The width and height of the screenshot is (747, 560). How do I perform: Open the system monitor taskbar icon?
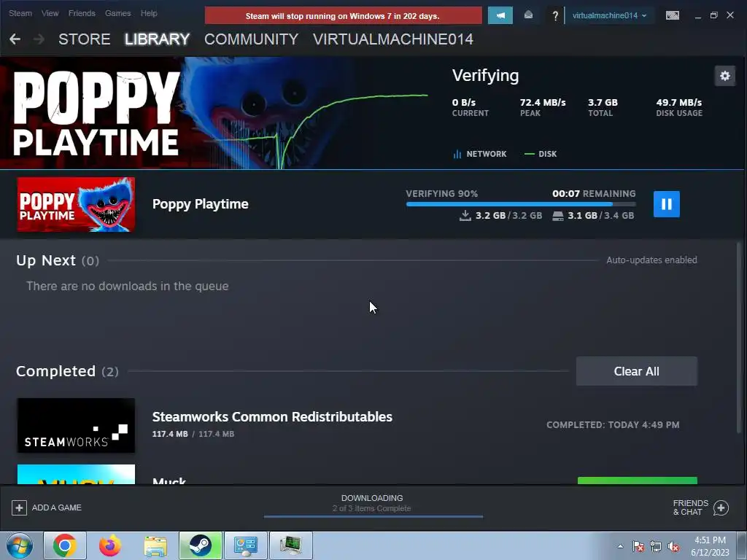[291, 545]
